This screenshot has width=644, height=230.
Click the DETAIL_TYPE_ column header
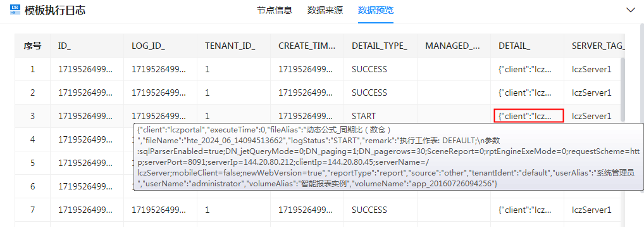tap(380, 46)
